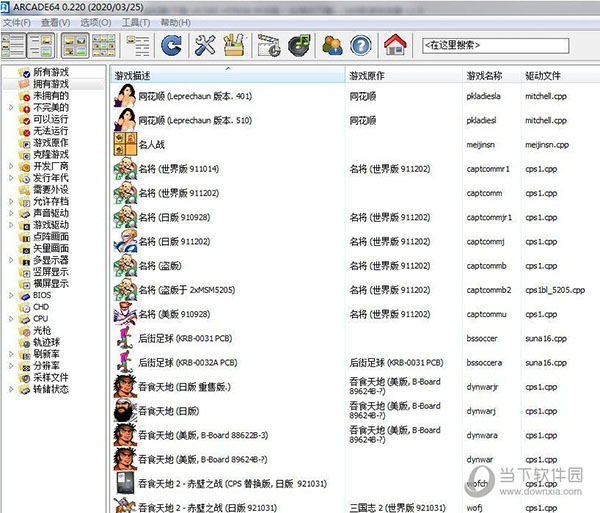Click the 名人战 board game icon
Viewport: 600px width, 513px height.
click(125, 144)
